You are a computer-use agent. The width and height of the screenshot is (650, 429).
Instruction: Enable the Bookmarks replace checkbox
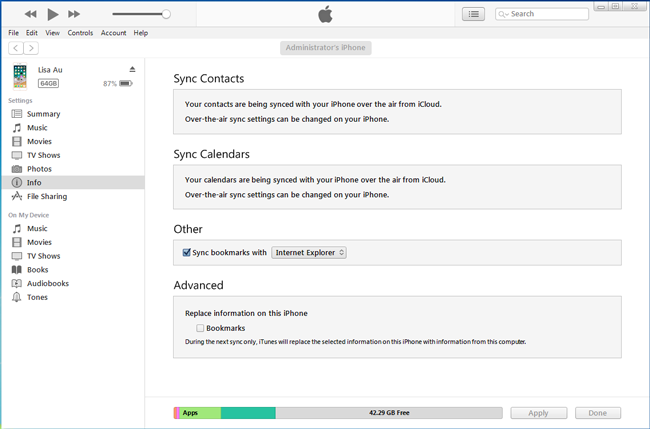click(x=200, y=328)
